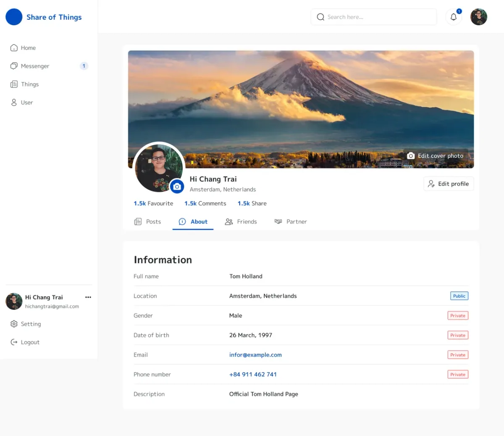Click the Logout icon
Image resolution: width=504 pixels, height=436 pixels.
point(14,342)
